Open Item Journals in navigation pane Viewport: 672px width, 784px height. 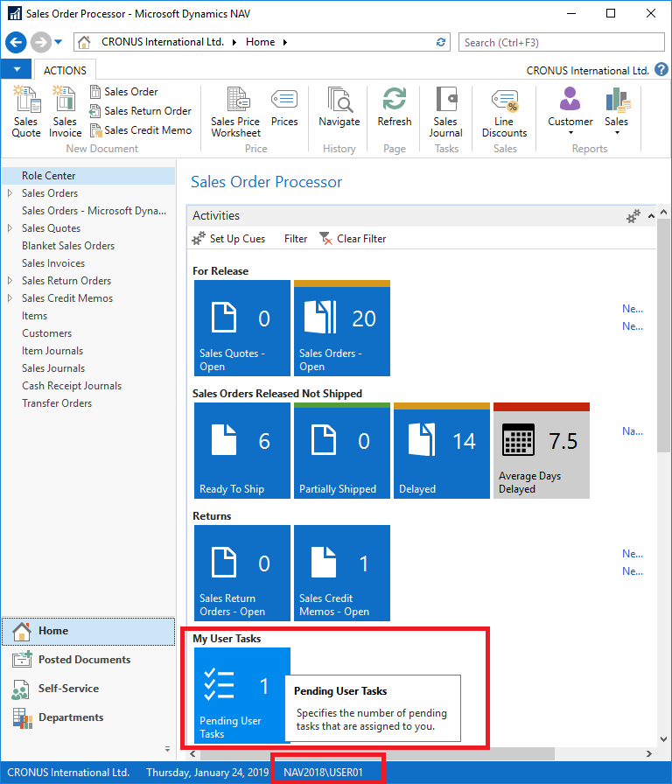(52, 351)
